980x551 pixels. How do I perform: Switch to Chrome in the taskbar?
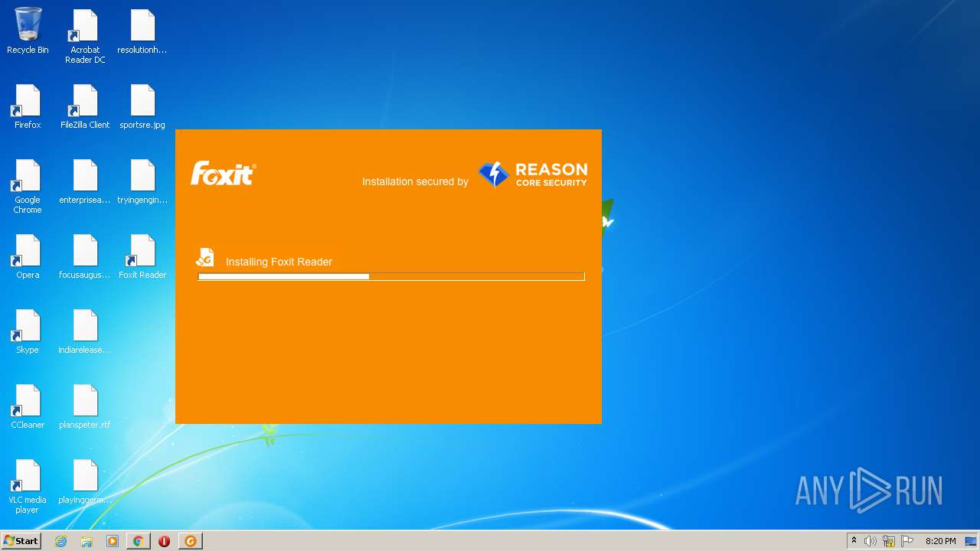click(x=138, y=541)
